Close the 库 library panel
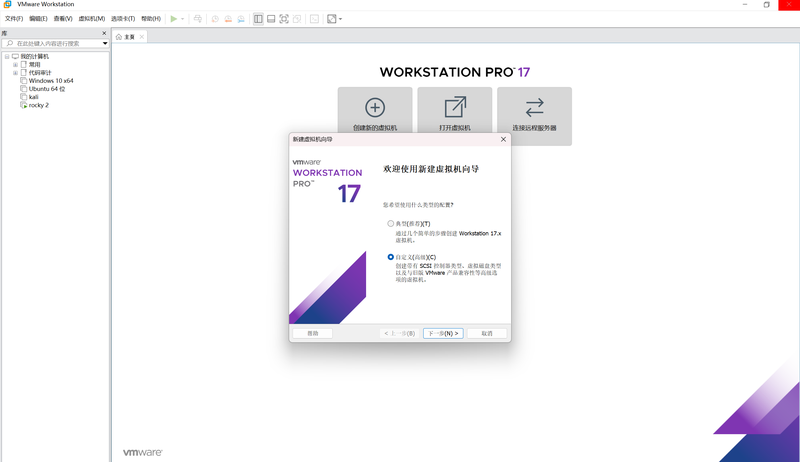Viewport: 800px width, 462px height. coord(104,33)
